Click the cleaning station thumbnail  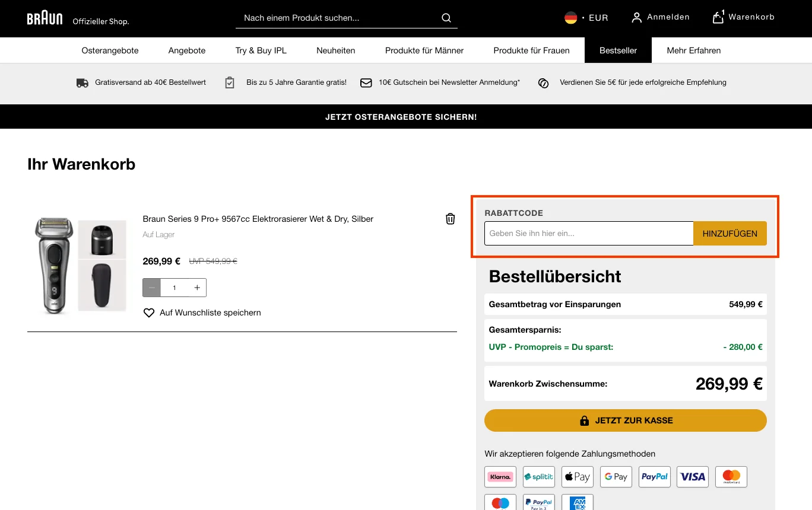[x=102, y=239]
